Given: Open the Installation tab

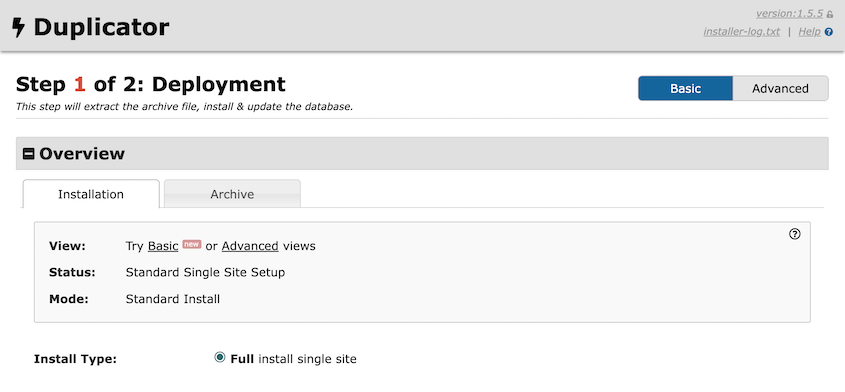Looking at the screenshot, I should click(x=91, y=194).
